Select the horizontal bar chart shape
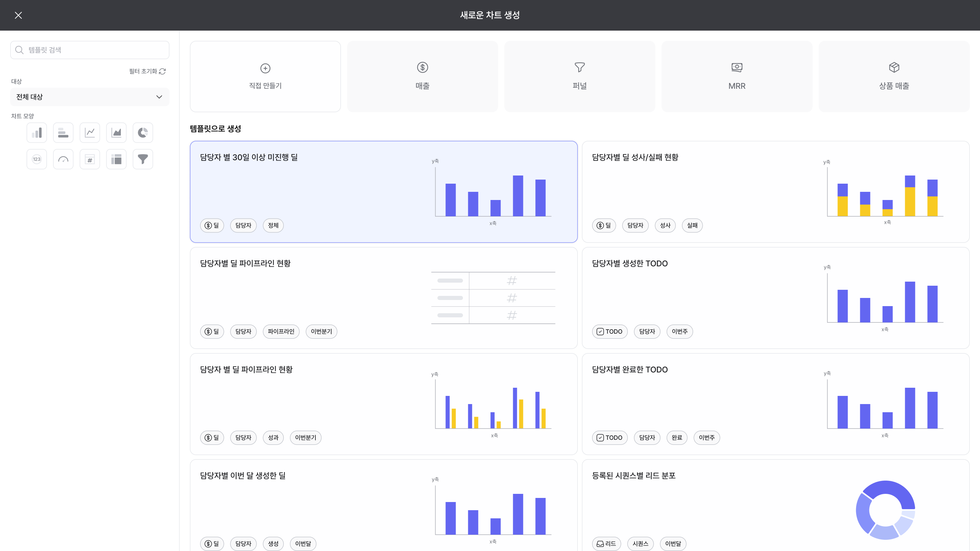980x551 pixels. [63, 133]
